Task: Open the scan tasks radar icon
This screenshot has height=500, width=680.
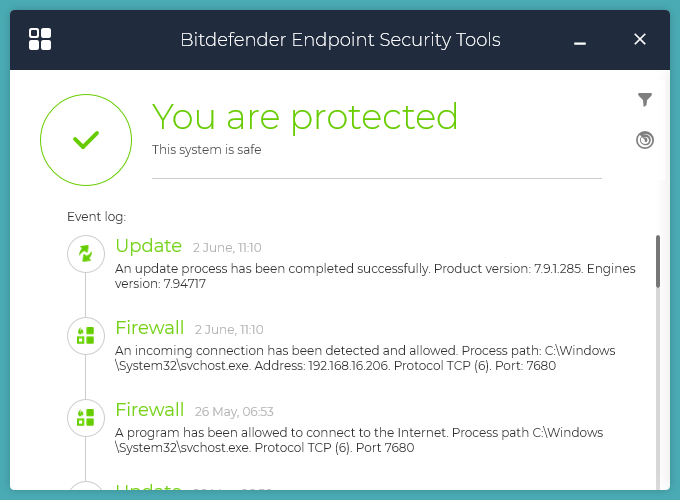Action: (645, 140)
